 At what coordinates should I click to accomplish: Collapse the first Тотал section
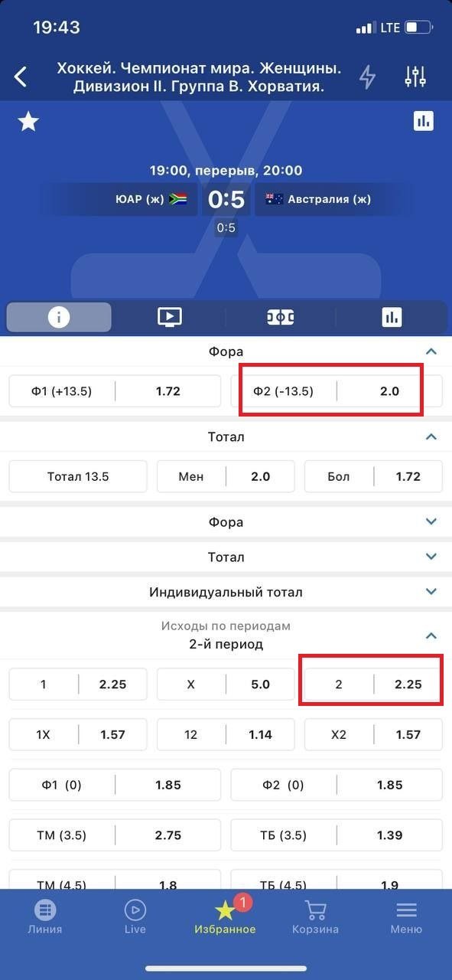pyautogui.click(x=431, y=436)
